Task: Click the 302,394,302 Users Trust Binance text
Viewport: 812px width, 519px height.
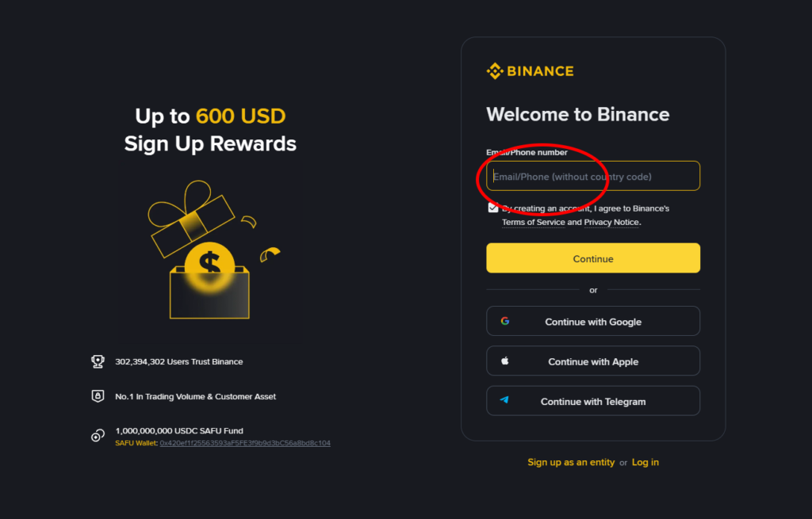Action: pos(179,361)
